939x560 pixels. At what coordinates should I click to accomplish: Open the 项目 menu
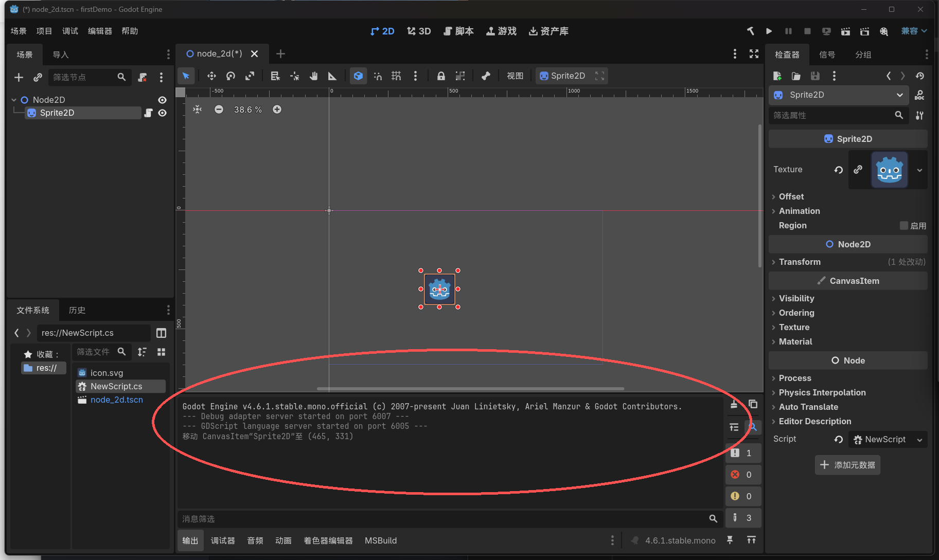pyautogui.click(x=44, y=31)
